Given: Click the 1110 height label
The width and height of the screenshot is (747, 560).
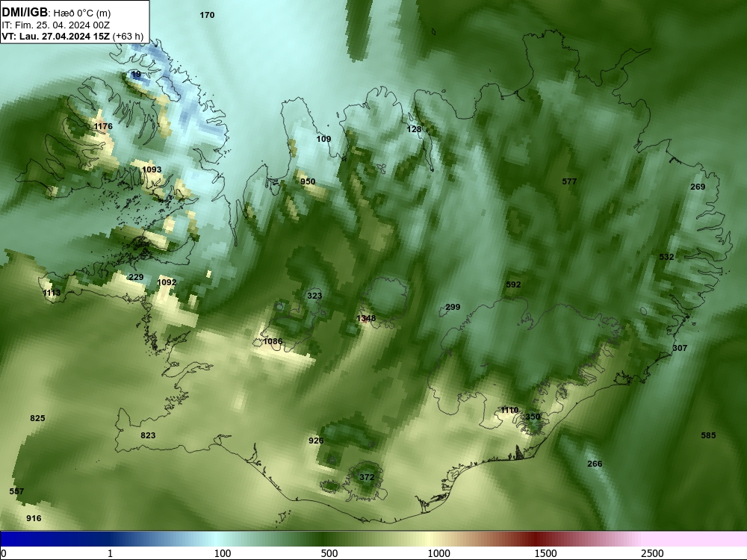Looking at the screenshot, I should (x=509, y=410).
